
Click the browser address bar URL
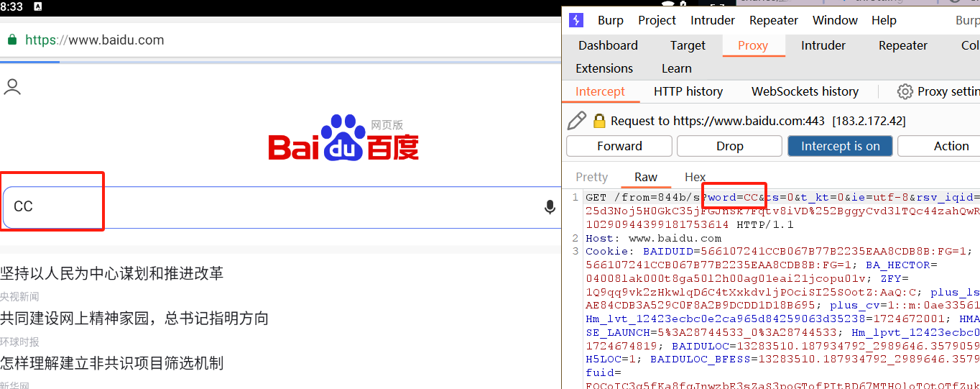95,40
